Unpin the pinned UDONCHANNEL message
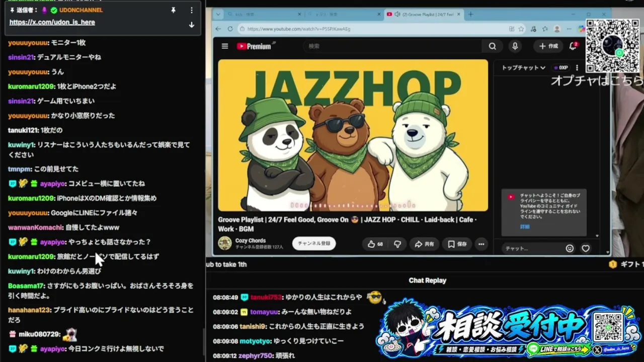The height and width of the screenshot is (362, 644). click(x=174, y=10)
